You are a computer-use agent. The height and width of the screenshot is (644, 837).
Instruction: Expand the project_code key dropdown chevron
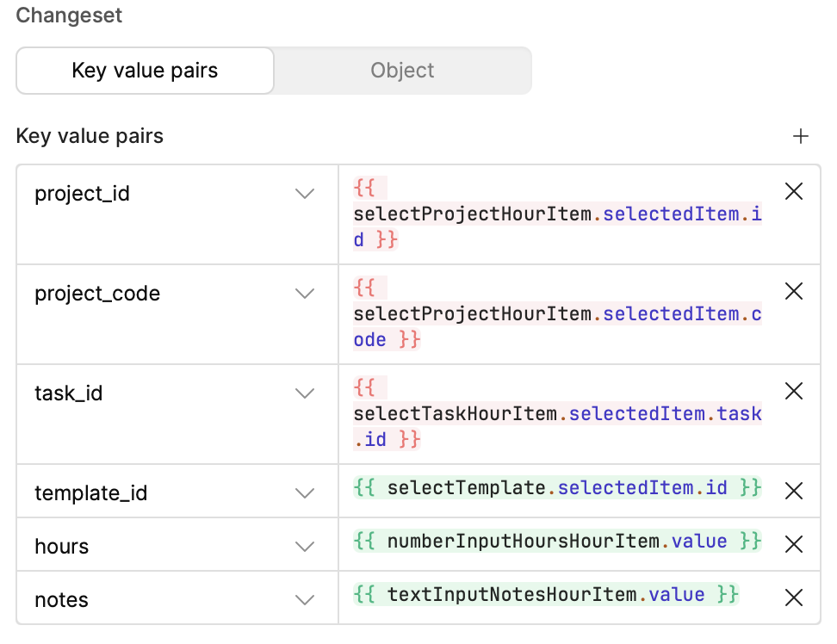305,294
